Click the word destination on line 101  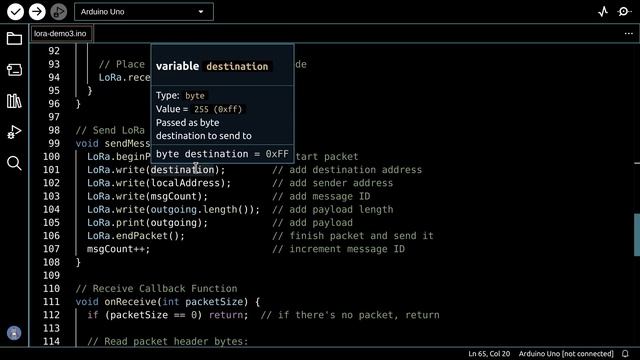(x=182, y=170)
